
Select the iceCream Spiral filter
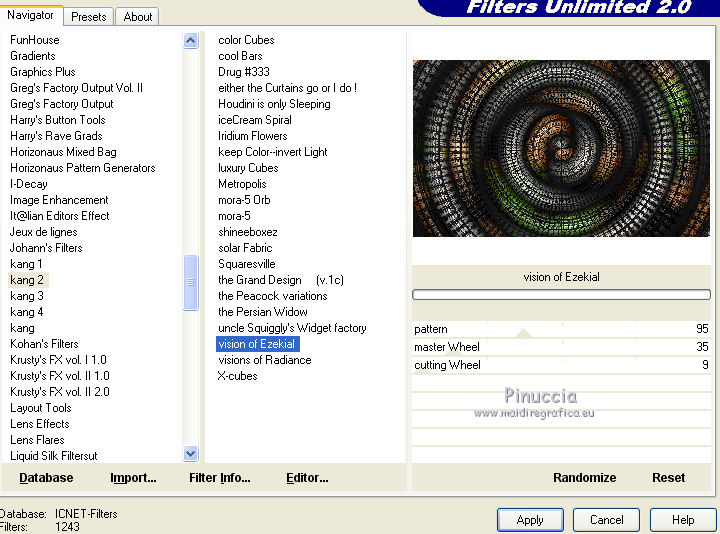tap(255, 120)
